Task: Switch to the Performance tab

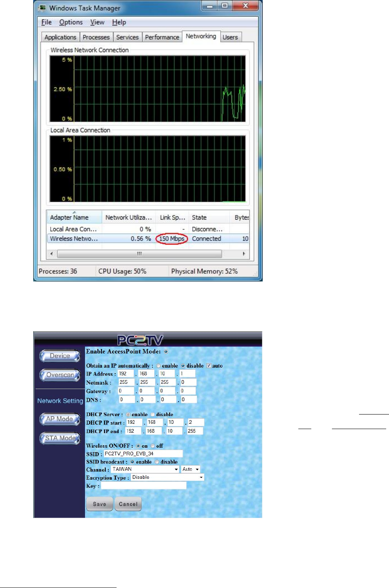Action: pos(162,37)
